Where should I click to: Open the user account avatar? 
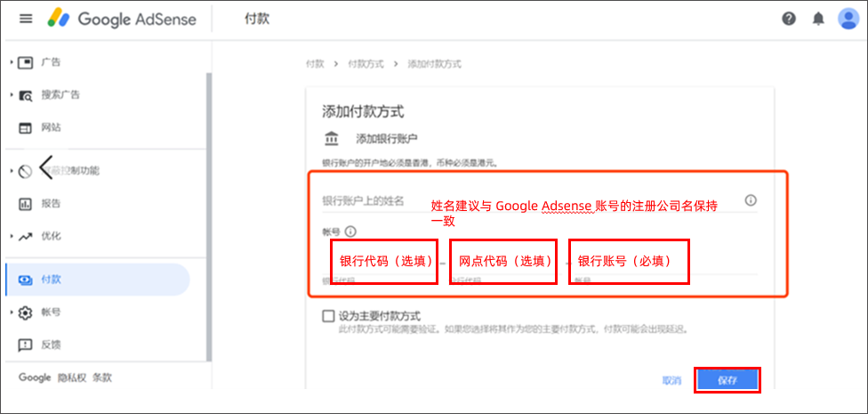pyautogui.click(x=848, y=19)
